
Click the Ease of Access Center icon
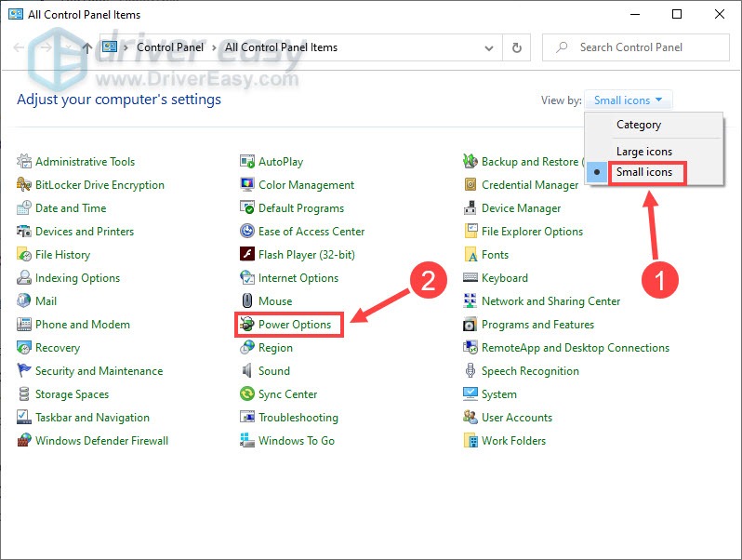[247, 231]
